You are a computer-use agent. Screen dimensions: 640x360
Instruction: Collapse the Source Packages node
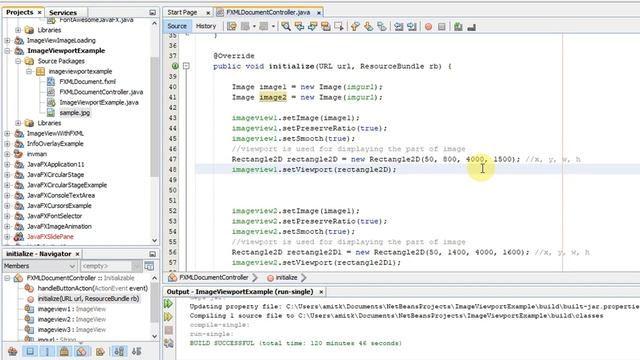point(18,61)
